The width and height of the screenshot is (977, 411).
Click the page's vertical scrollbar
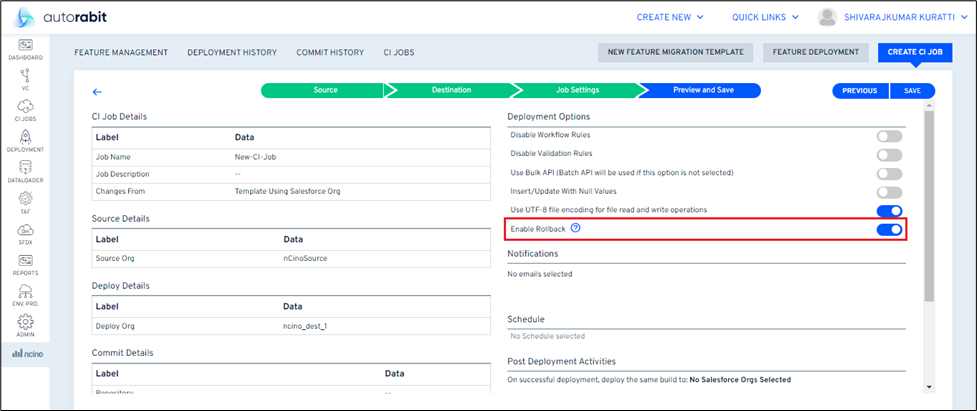tap(929, 200)
